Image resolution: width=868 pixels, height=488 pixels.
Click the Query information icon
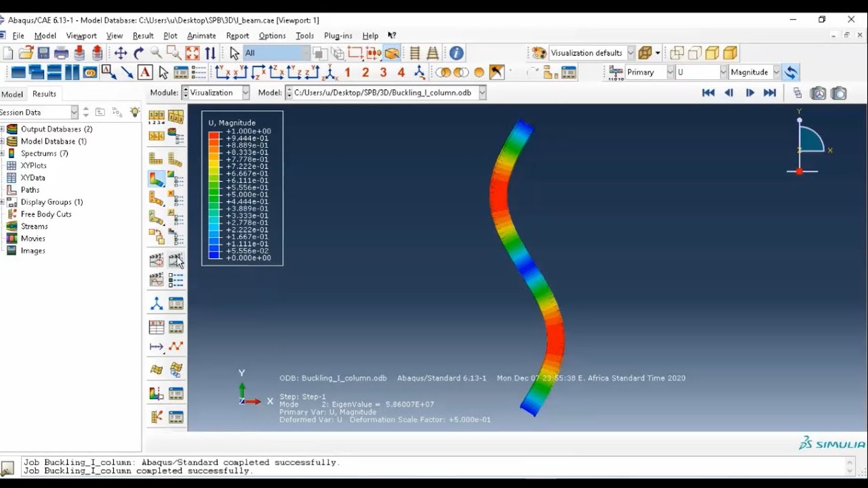[456, 53]
